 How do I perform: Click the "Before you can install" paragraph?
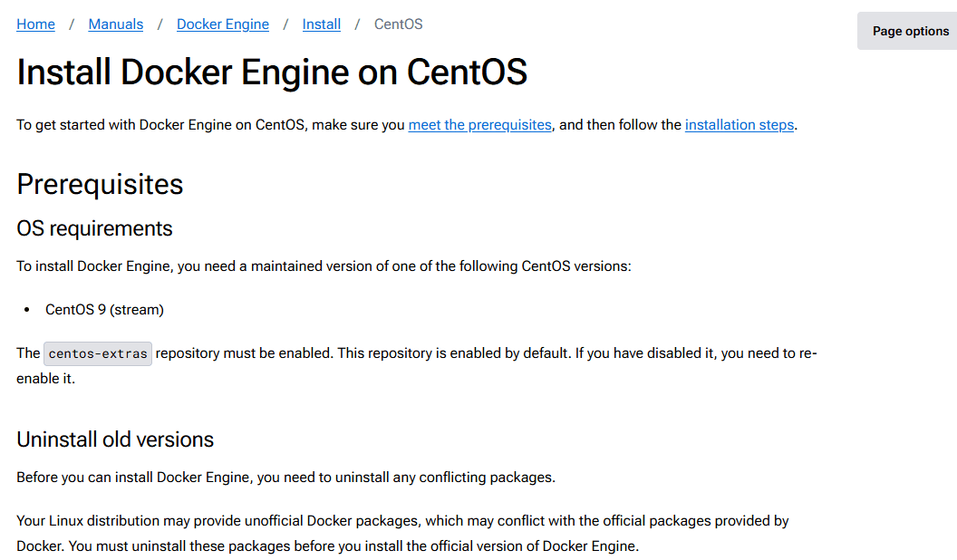(285, 478)
